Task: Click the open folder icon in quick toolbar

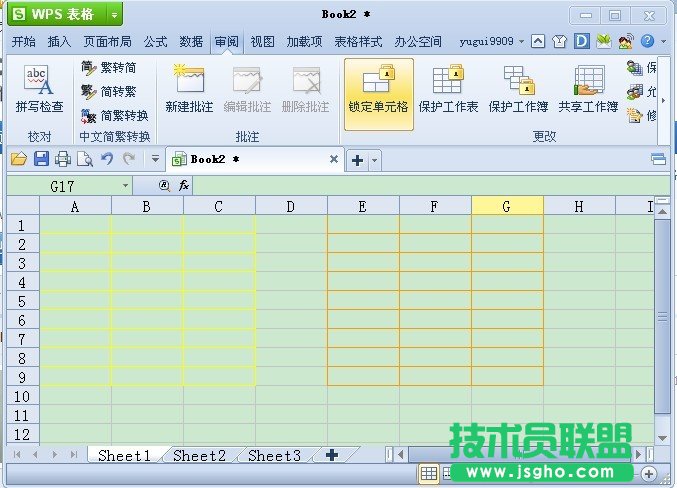Action: point(19,159)
